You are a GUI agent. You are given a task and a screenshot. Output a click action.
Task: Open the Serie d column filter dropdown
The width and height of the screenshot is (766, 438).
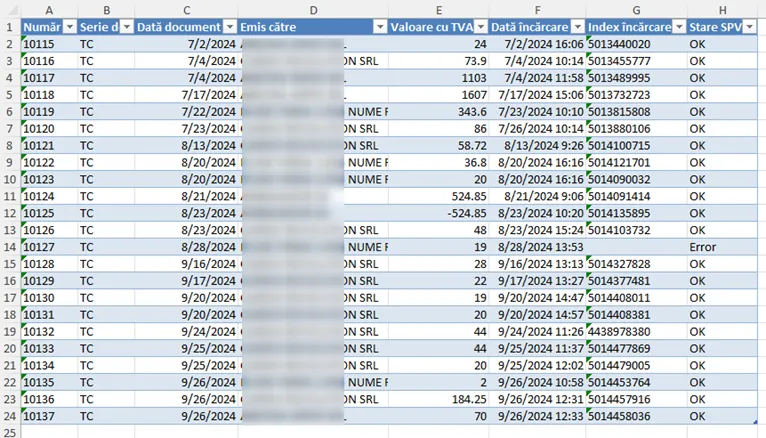127,27
